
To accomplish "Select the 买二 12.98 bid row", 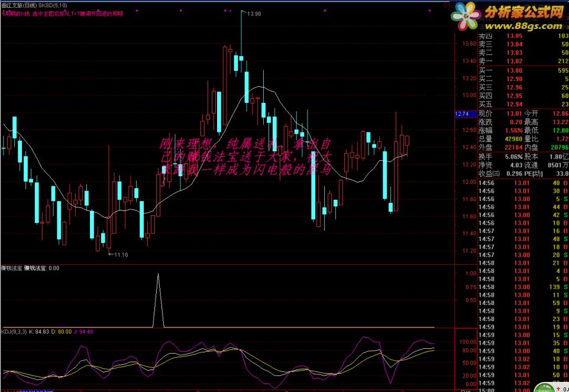I will 523,79.
